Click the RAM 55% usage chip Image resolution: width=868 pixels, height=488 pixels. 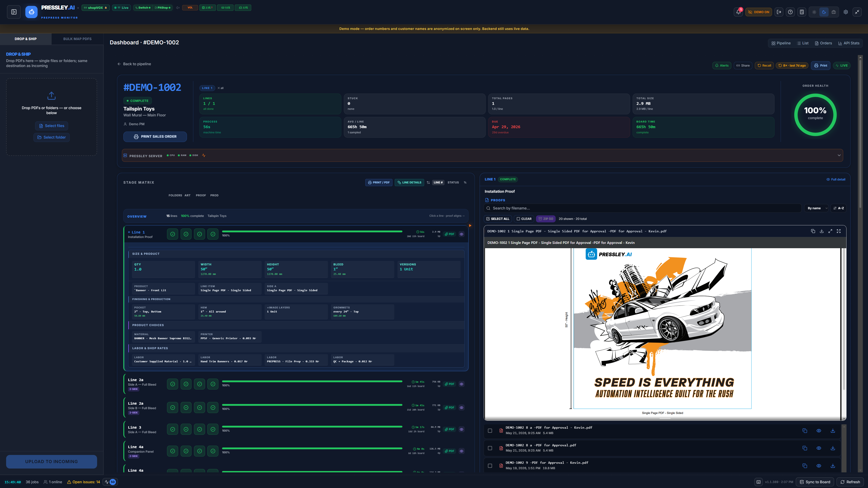(x=225, y=8)
